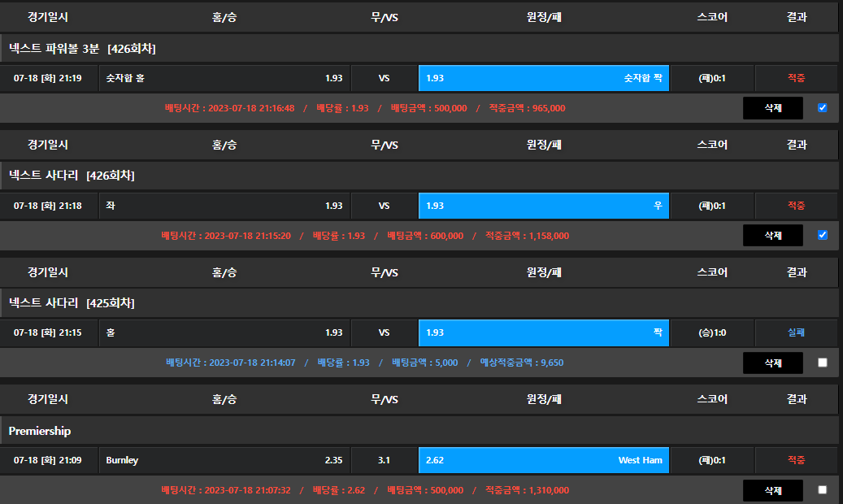
Task: Pick the 3.1 draw odds
Action: tap(385, 460)
